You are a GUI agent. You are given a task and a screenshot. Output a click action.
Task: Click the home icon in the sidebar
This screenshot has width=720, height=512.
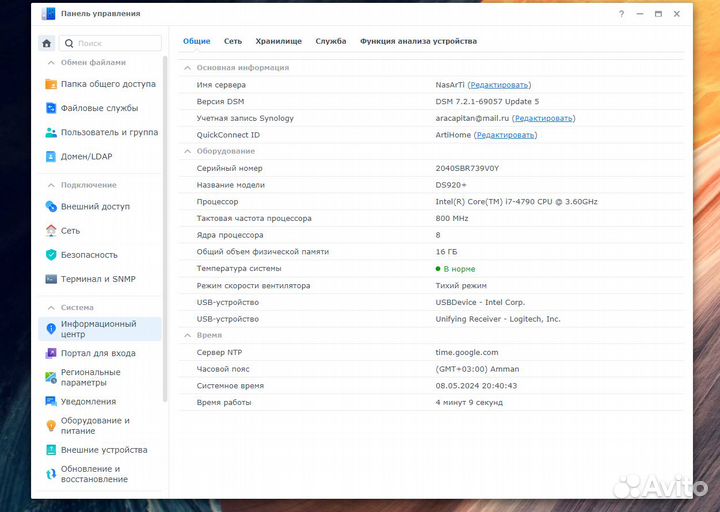pyautogui.click(x=46, y=43)
